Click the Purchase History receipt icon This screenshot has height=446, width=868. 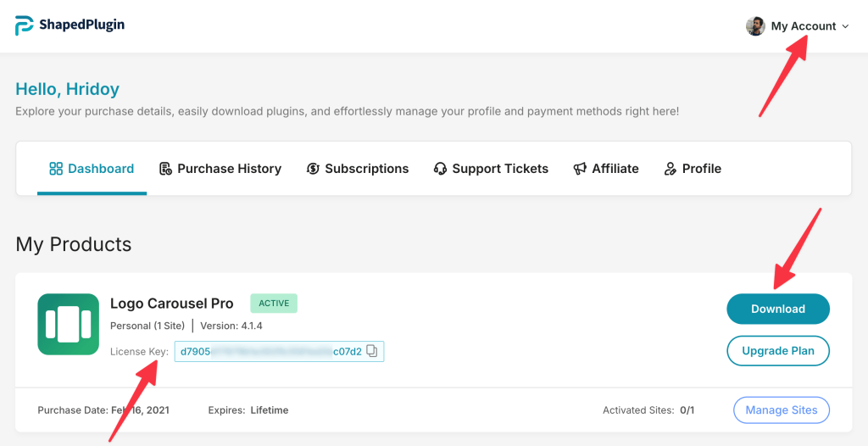click(166, 169)
